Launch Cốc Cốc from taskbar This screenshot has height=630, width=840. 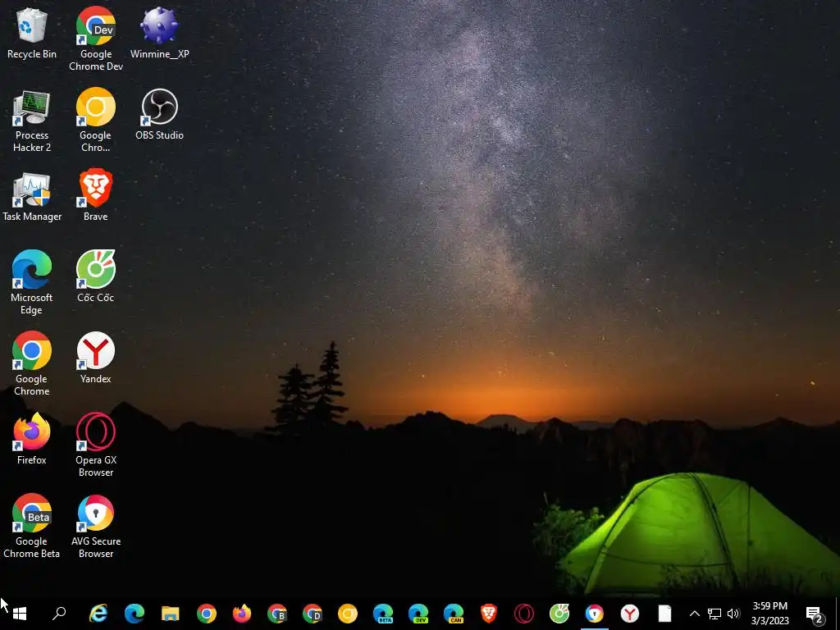pyautogui.click(x=559, y=614)
